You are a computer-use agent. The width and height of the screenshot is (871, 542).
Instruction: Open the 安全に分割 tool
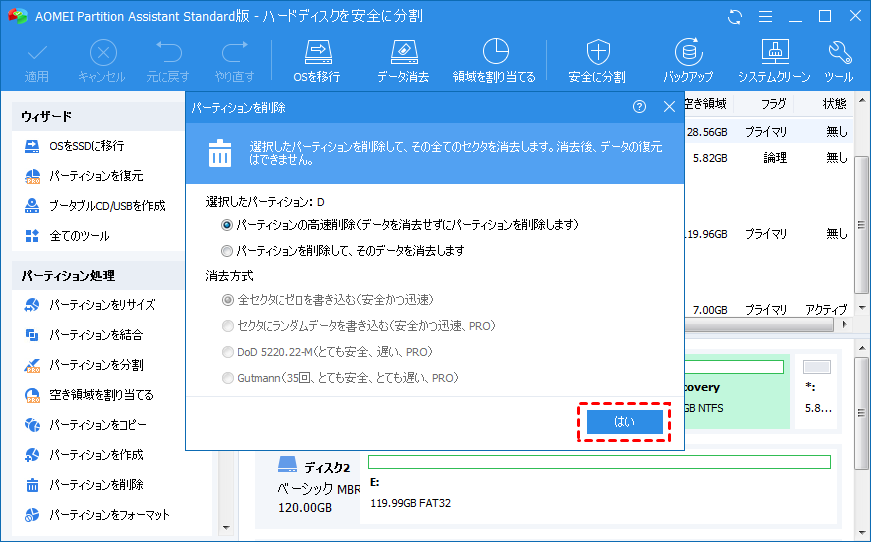(597, 62)
